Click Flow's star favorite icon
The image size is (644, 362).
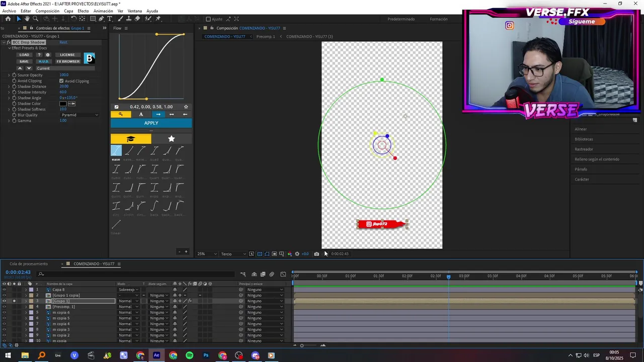(186, 107)
